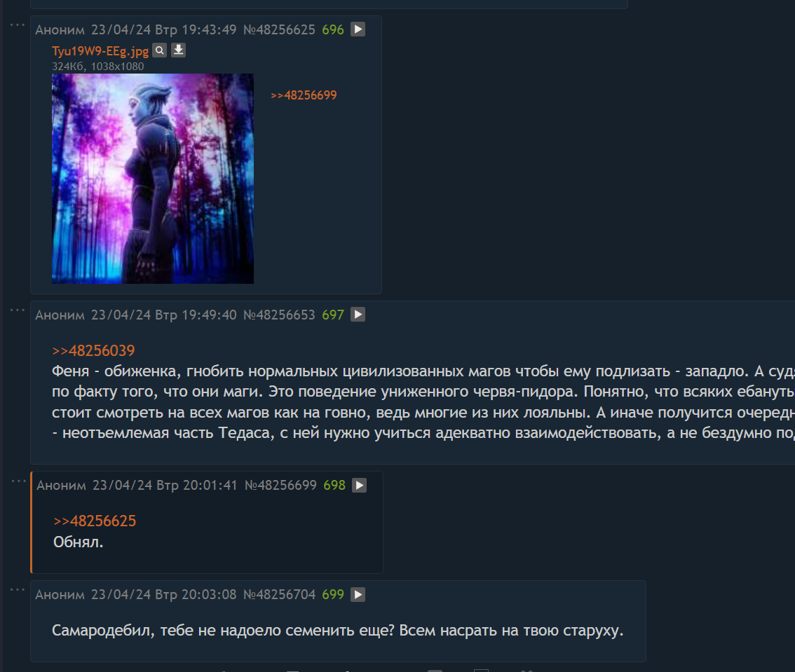795x672 pixels.
Task: Click the green post counter 697
Action: pyautogui.click(x=333, y=315)
